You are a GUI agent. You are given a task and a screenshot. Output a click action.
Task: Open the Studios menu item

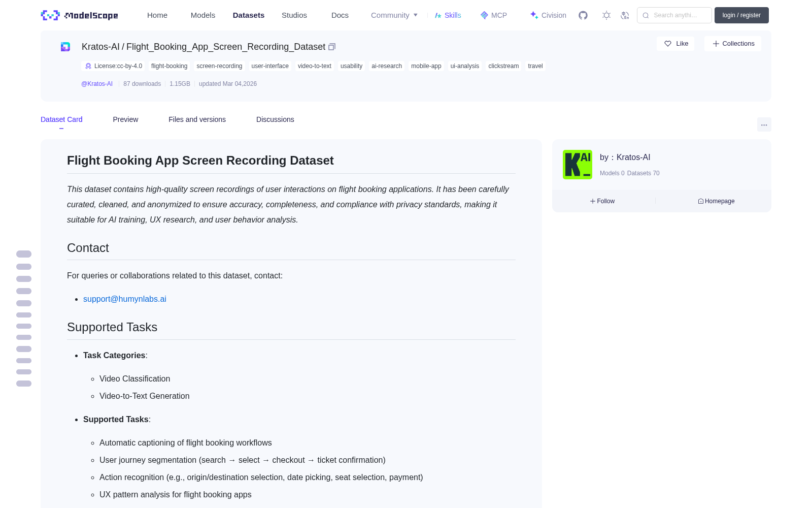pos(294,15)
